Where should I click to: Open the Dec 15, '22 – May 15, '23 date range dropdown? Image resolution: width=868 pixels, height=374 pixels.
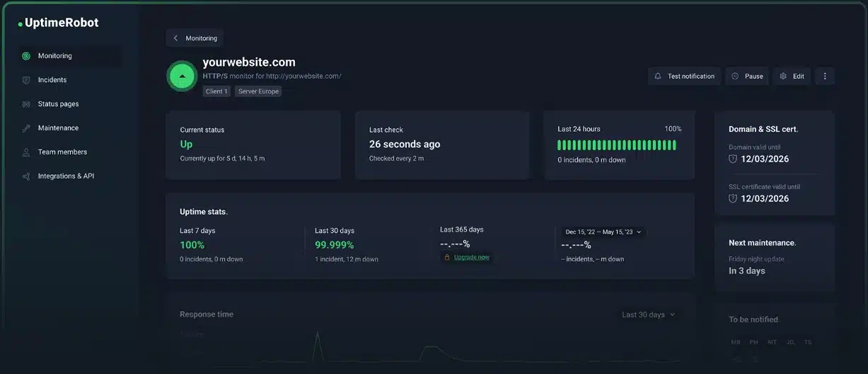point(603,232)
